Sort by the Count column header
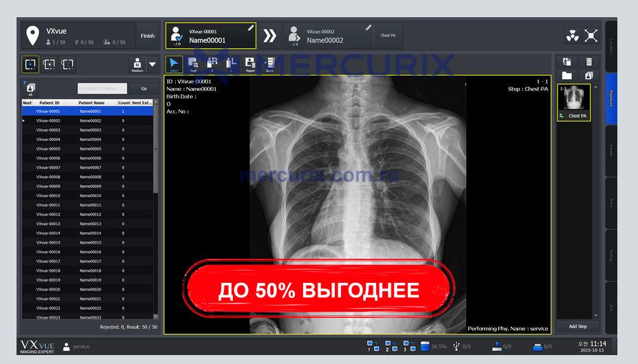 (x=124, y=103)
